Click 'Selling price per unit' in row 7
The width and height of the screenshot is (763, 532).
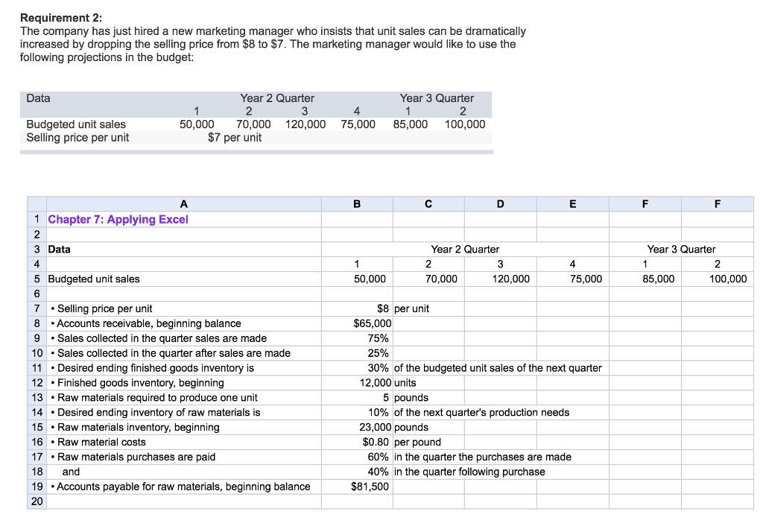(x=104, y=308)
